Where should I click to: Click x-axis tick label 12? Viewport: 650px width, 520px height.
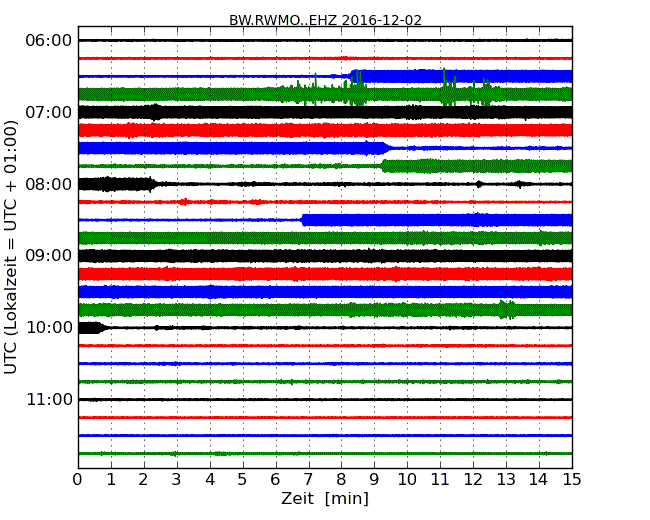coord(473,480)
